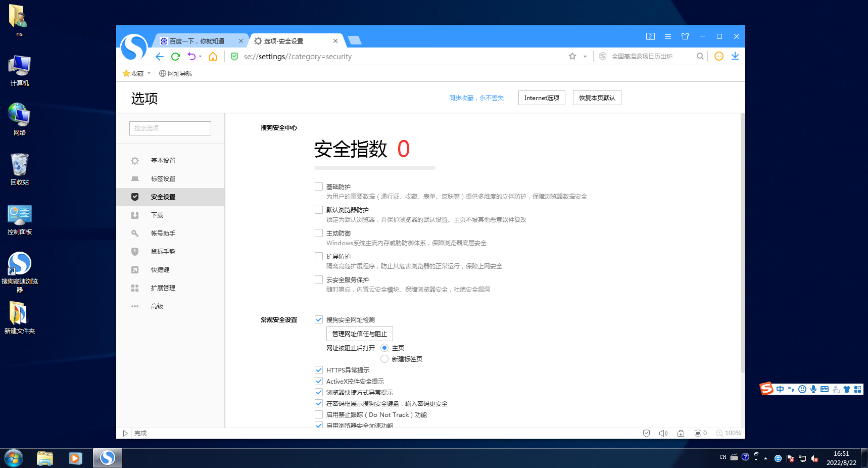
Task: Click the window count icon showing 2
Action: (x=650, y=36)
